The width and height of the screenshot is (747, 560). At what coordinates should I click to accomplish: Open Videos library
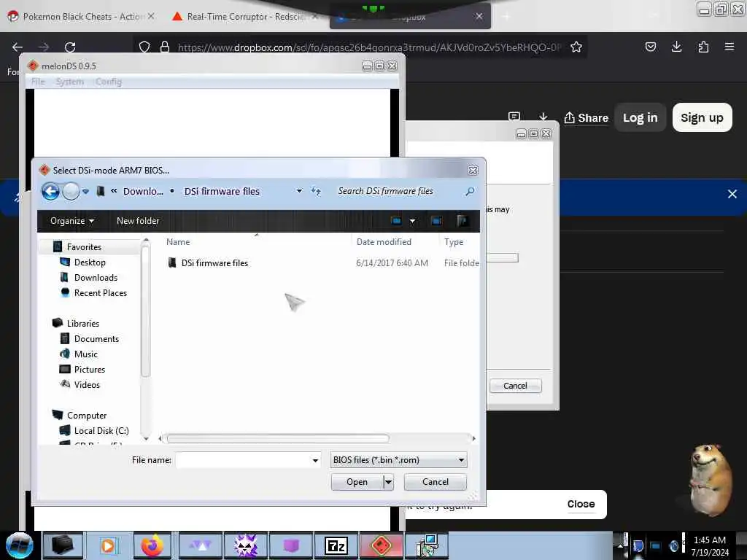pyautogui.click(x=87, y=385)
